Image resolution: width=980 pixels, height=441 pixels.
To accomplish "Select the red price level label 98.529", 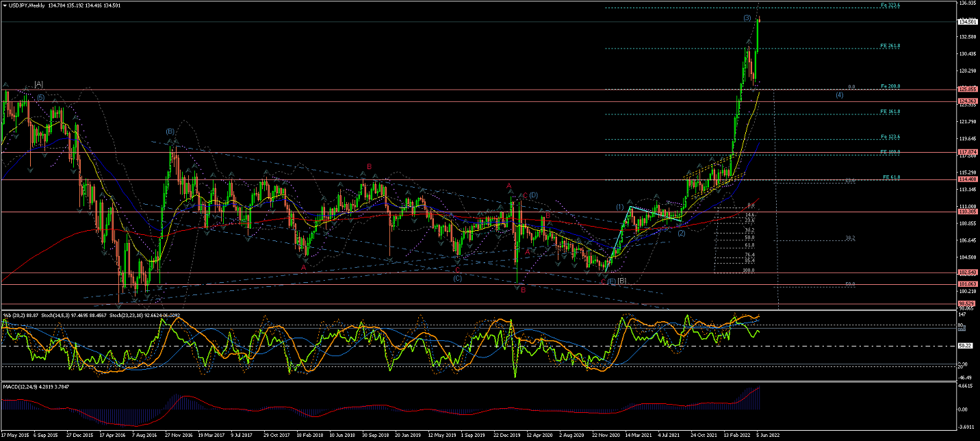I will tap(967, 303).
